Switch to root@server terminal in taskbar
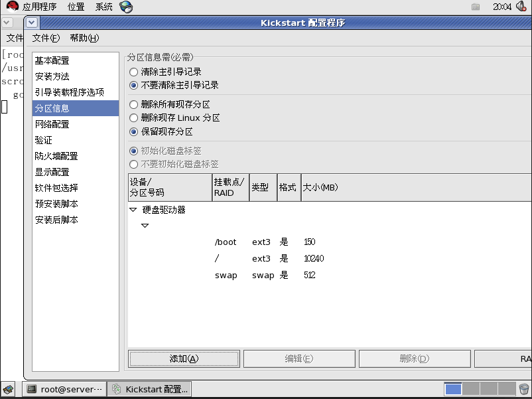 [64, 389]
